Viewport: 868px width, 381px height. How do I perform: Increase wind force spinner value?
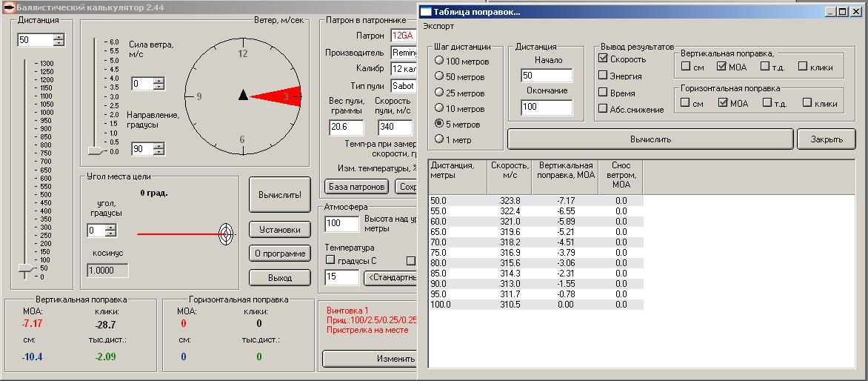(x=158, y=81)
